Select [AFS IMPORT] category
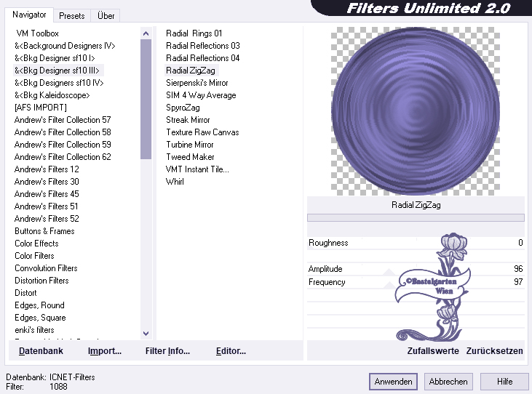 click(x=40, y=108)
